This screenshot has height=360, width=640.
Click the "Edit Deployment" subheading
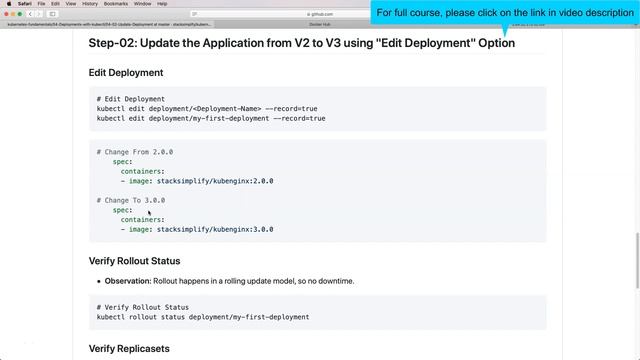coord(126,73)
